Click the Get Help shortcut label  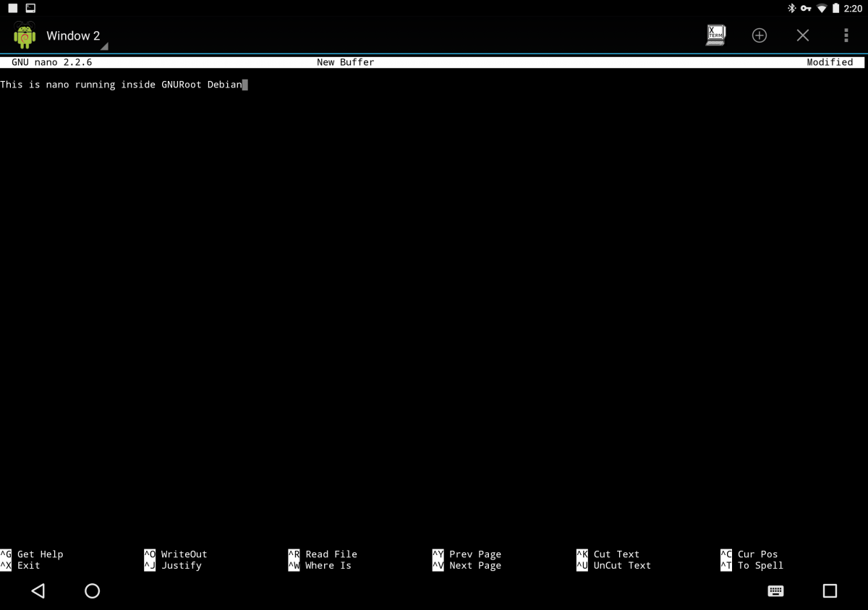(x=40, y=554)
